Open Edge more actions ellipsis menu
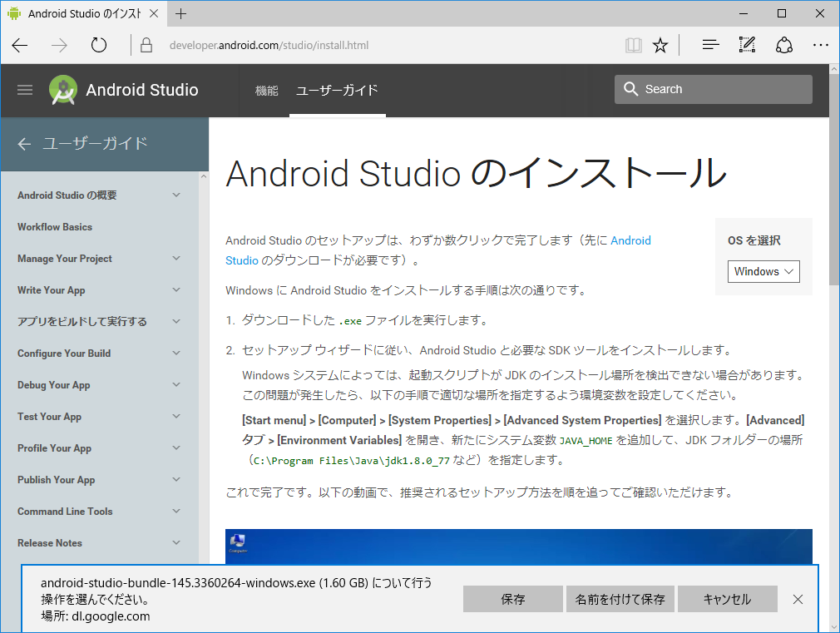 pyautogui.click(x=821, y=45)
